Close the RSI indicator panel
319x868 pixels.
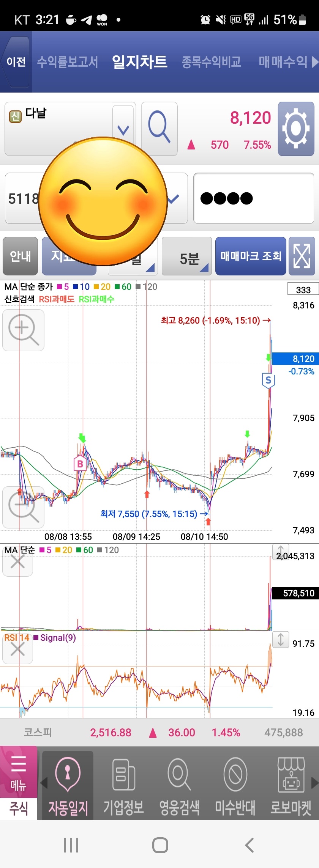pos(17,649)
